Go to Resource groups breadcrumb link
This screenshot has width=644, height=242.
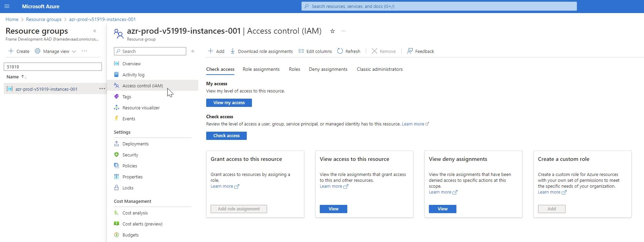click(x=44, y=19)
